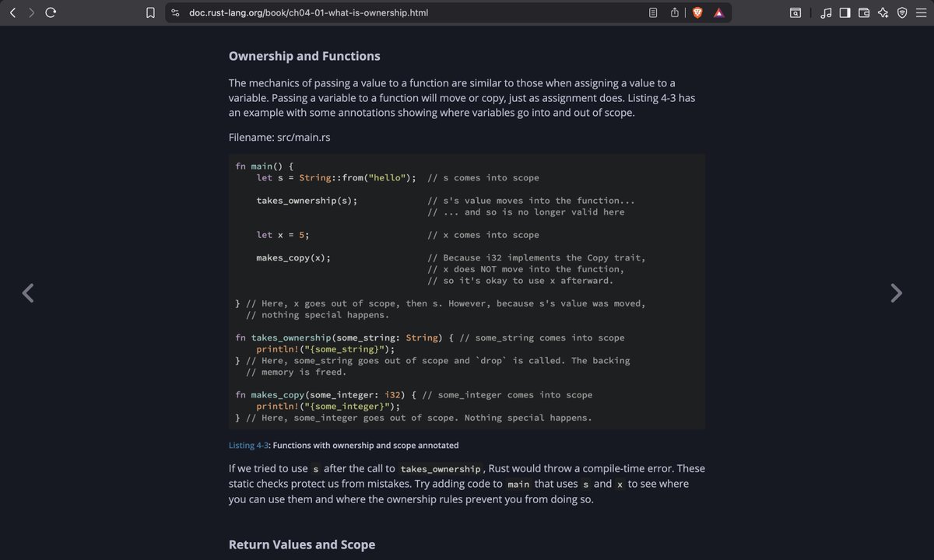The height and width of the screenshot is (560, 934).
Task: Click comment "// Because i32 implements the Copy trait,"
Action: 536,257
